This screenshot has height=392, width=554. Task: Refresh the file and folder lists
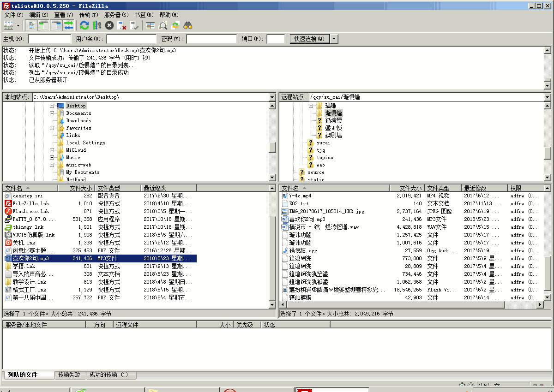click(84, 25)
